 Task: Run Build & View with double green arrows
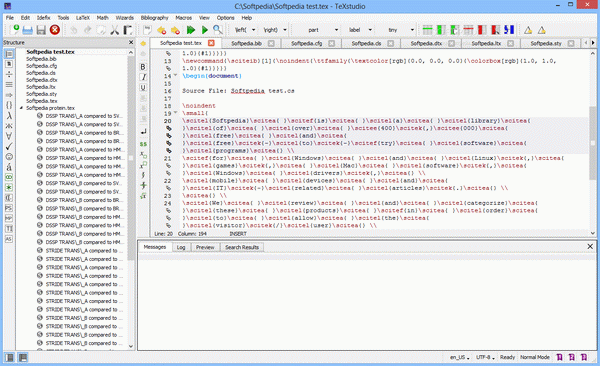[191, 30]
